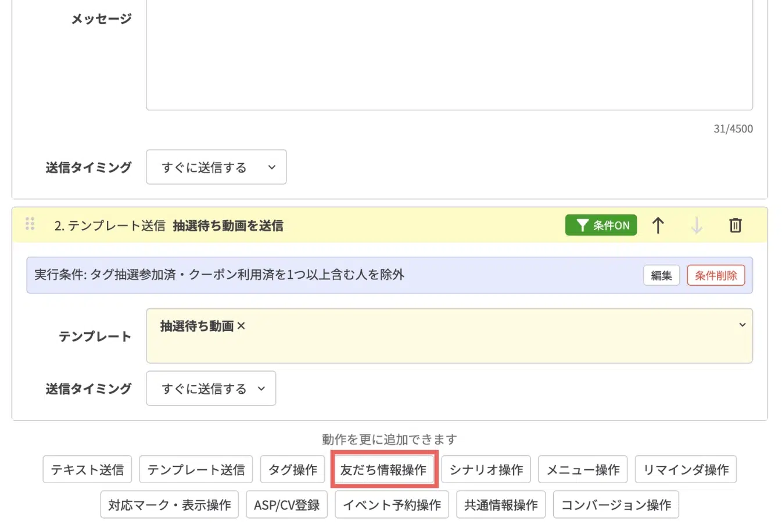
Task: Click the 編集 button for 実行条件
Action: point(661,275)
